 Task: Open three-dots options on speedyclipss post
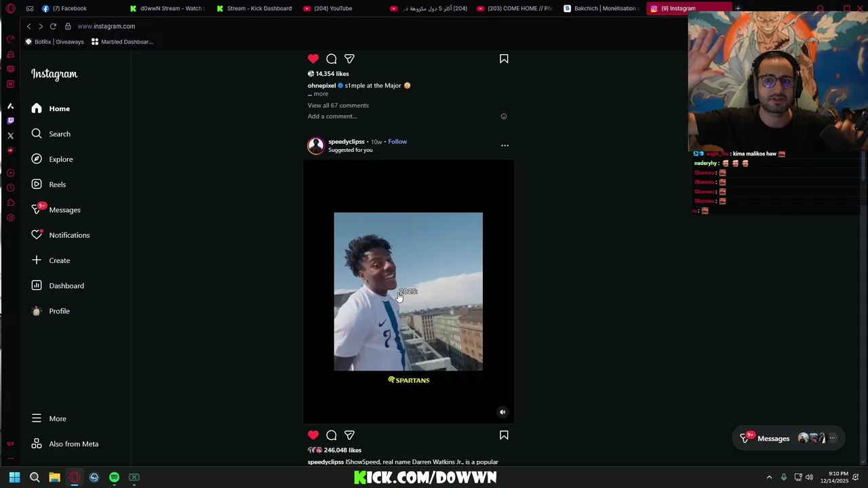[505, 146]
